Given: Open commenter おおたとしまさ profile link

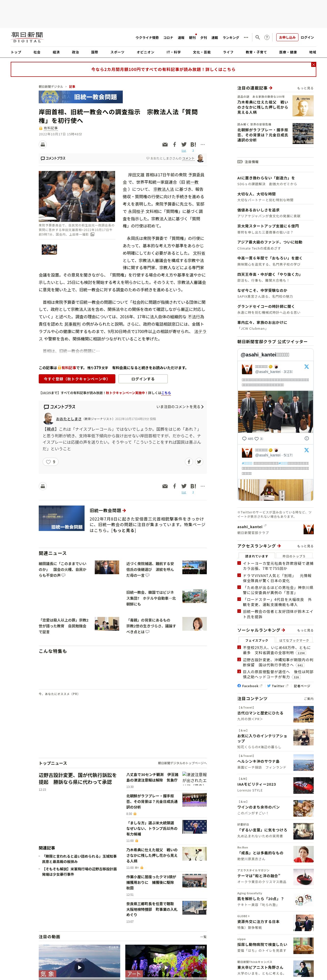Looking at the screenshot, I should click(x=69, y=419).
